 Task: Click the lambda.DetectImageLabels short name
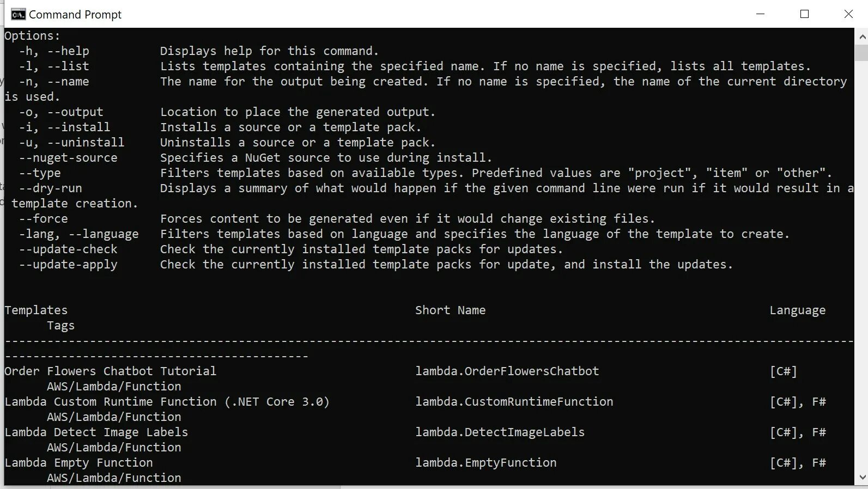[x=500, y=432]
